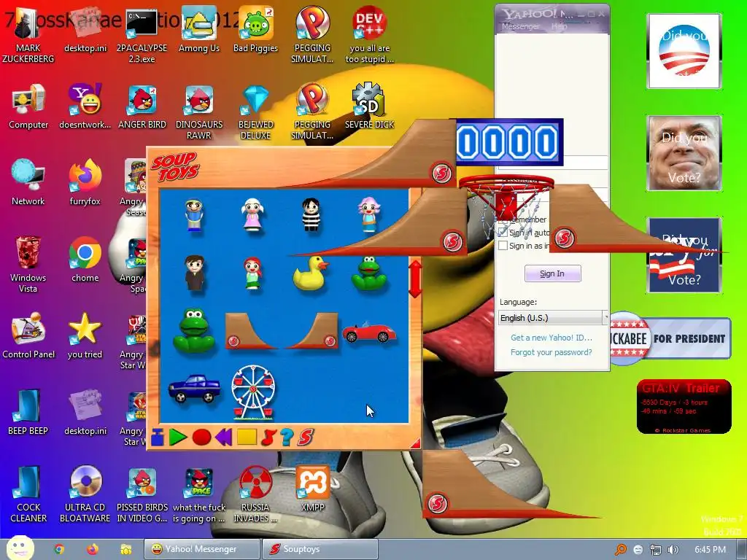747x560 pixels.
Task: Open the ANGER BIRD desktop icon
Action: pyautogui.click(x=142, y=106)
